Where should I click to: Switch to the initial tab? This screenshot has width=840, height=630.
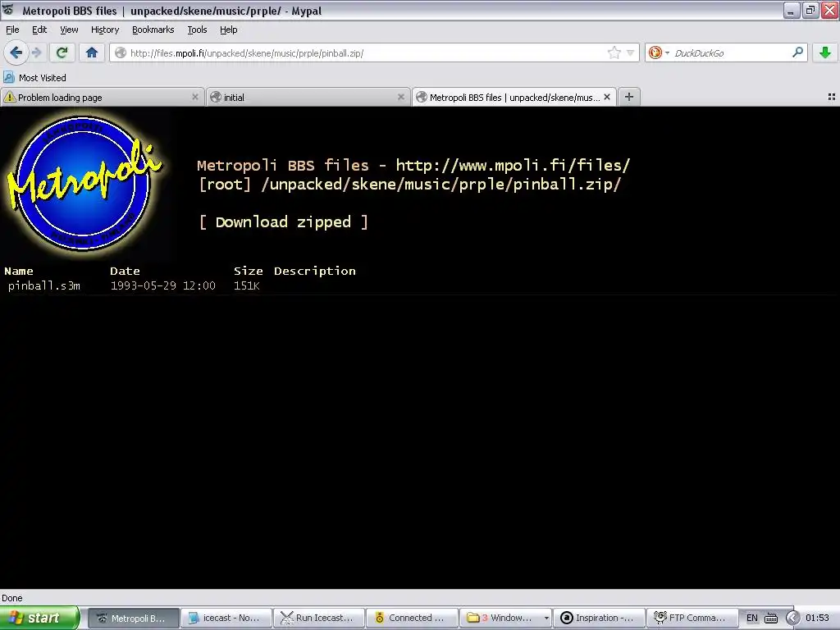(x=308, y=97)
